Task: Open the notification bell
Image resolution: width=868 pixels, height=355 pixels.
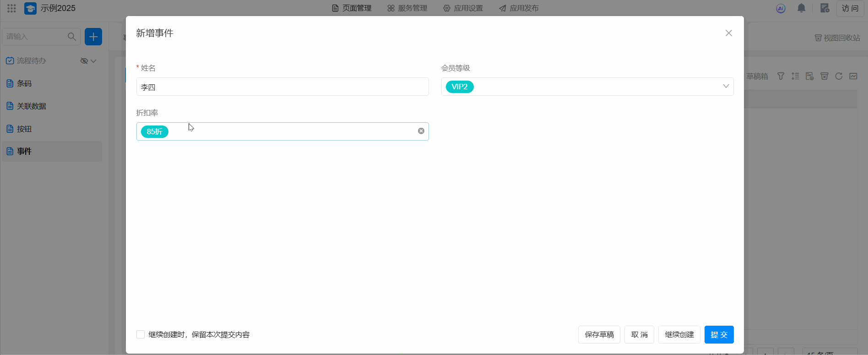Action: 801,8
